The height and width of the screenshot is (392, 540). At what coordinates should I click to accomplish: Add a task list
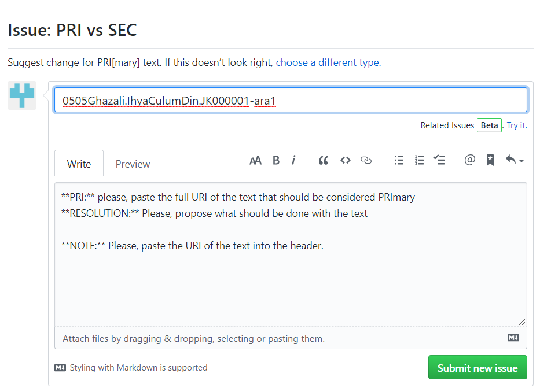click(x=439, y=161)
